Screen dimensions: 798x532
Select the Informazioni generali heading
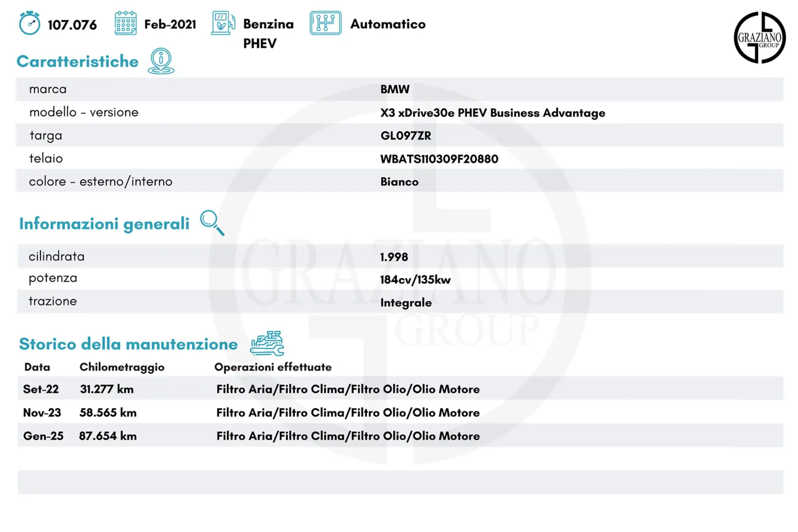click(104, 224)
